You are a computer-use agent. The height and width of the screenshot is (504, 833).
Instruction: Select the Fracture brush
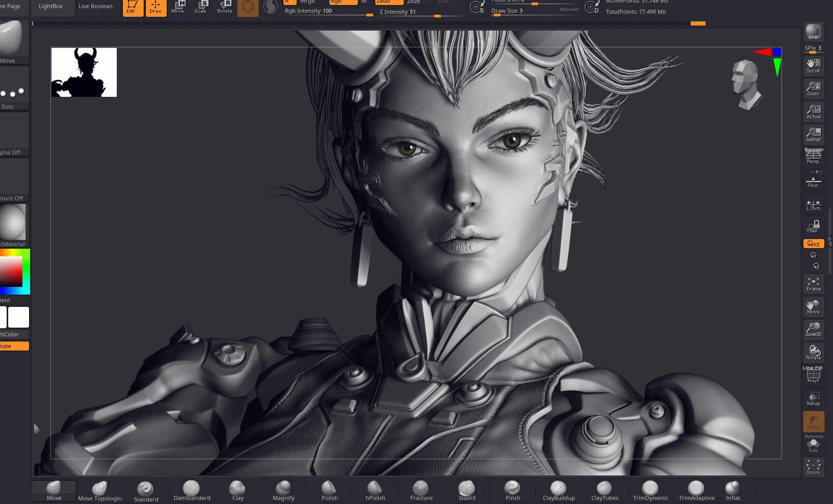421,491
